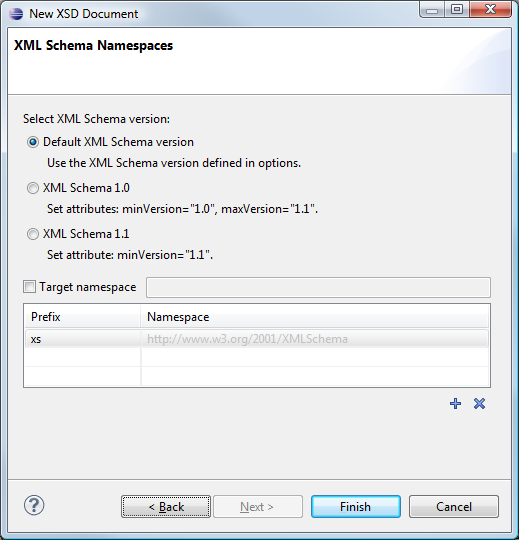Select Default XML Schema version radio button
The width and height of the screenshot is (519, 540).
33,142
